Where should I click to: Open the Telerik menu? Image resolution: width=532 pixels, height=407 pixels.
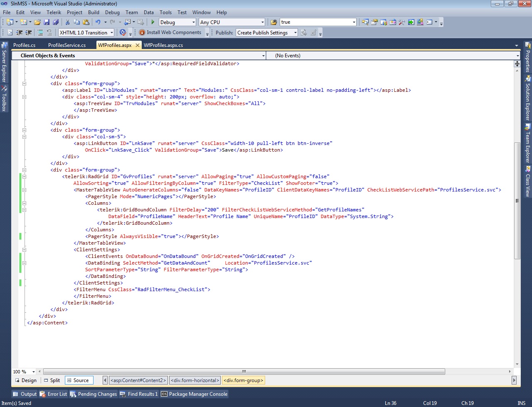(x=54, y=12)
